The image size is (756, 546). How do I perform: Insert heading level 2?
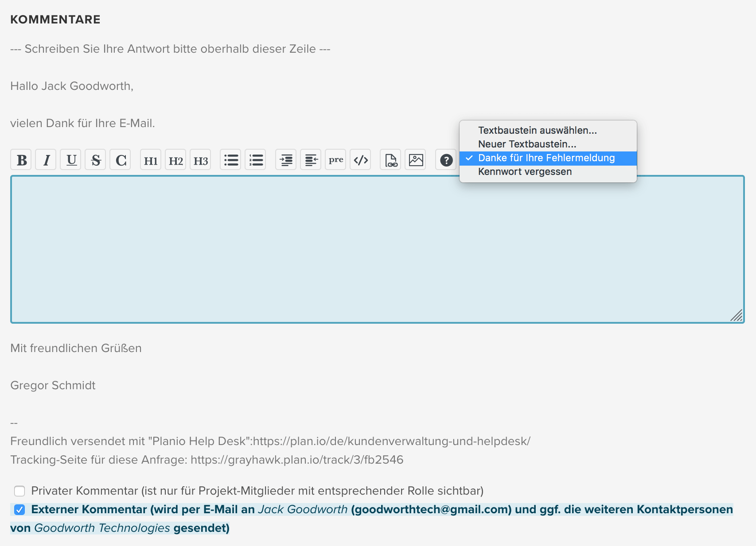tap(175, 160)
